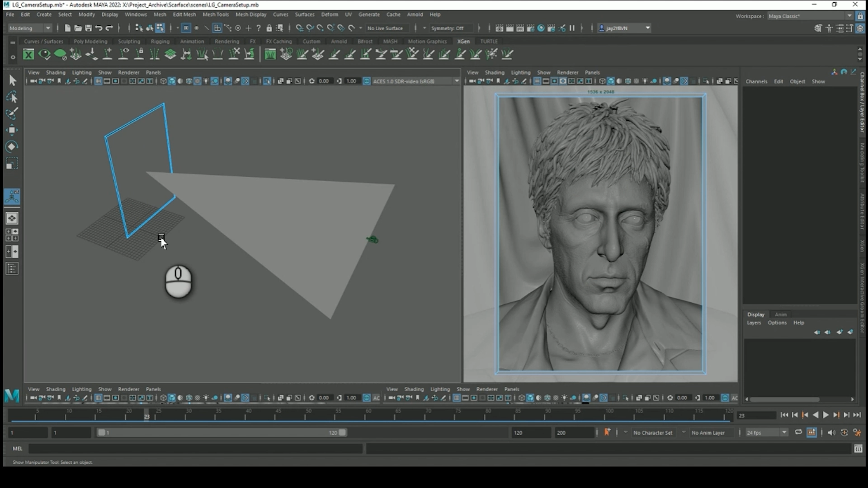Viewport: 868px width, 488px height.
Task: Toggle audio mute speaker icon
Action: click(831, 432)
